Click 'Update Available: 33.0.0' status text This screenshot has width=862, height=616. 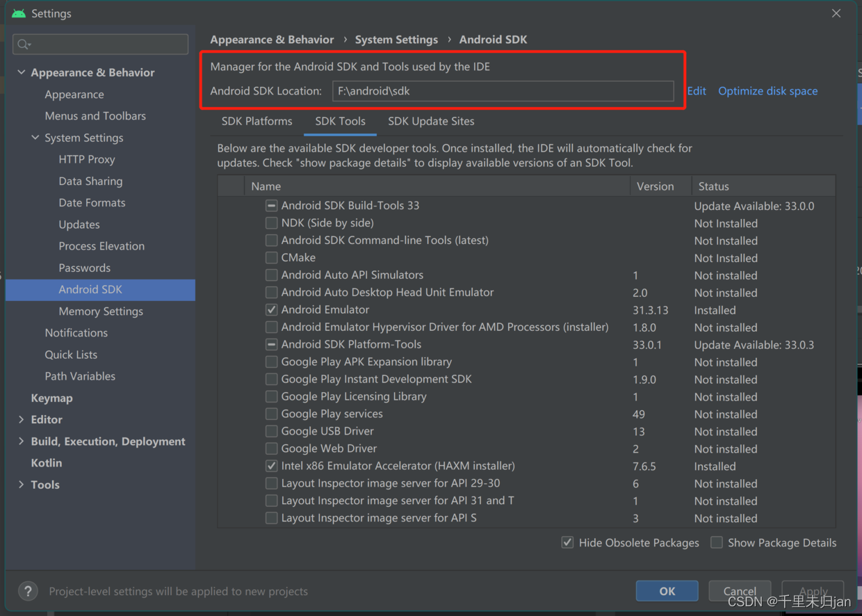tap(754, 206)
